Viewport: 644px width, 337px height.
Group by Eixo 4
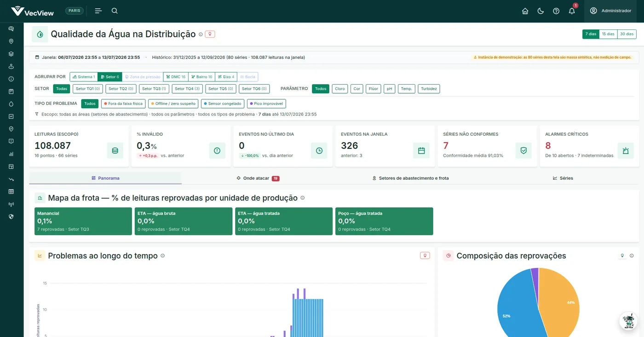pyautogui.click(x=226, y=77)
